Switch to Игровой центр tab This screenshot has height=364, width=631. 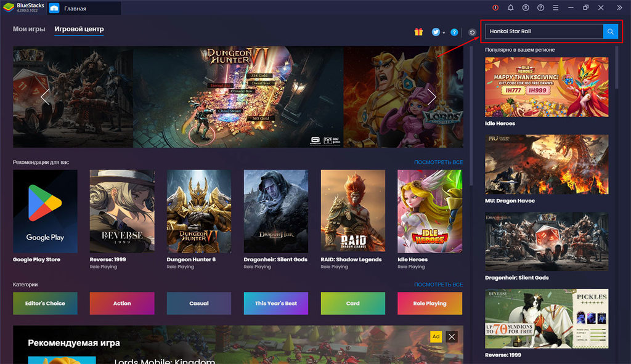[79, 29]
